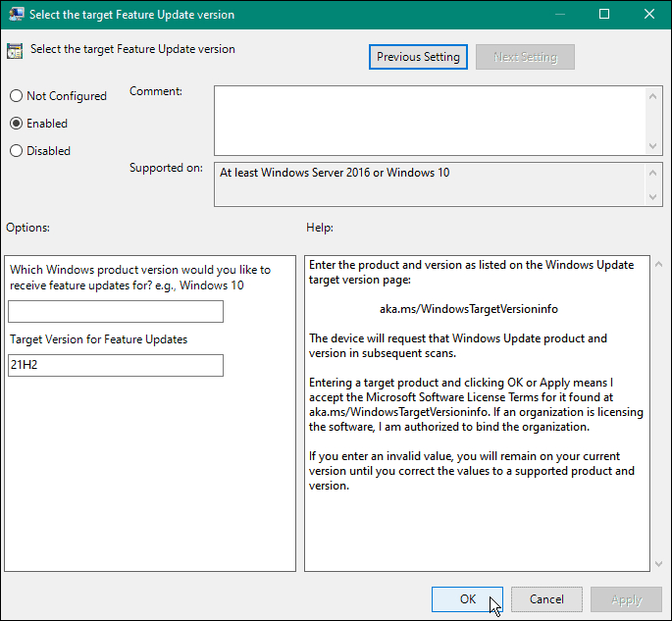Click the policy setting icon beside the heading
The height and width of the screenshot is (621, 672).
tap(16, 51)
